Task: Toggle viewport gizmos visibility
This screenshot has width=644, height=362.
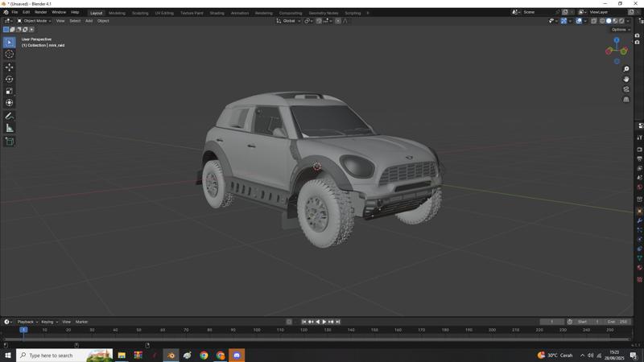Action: pyautogui.click(x=564, y=21)
